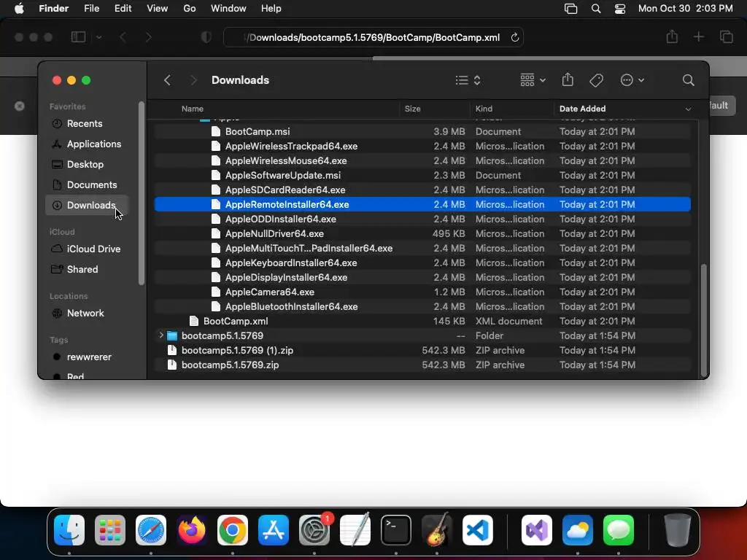Viewport: 747px width, 560px height.
Task: Open Control Center in menu bar
Action: (620, 9)
